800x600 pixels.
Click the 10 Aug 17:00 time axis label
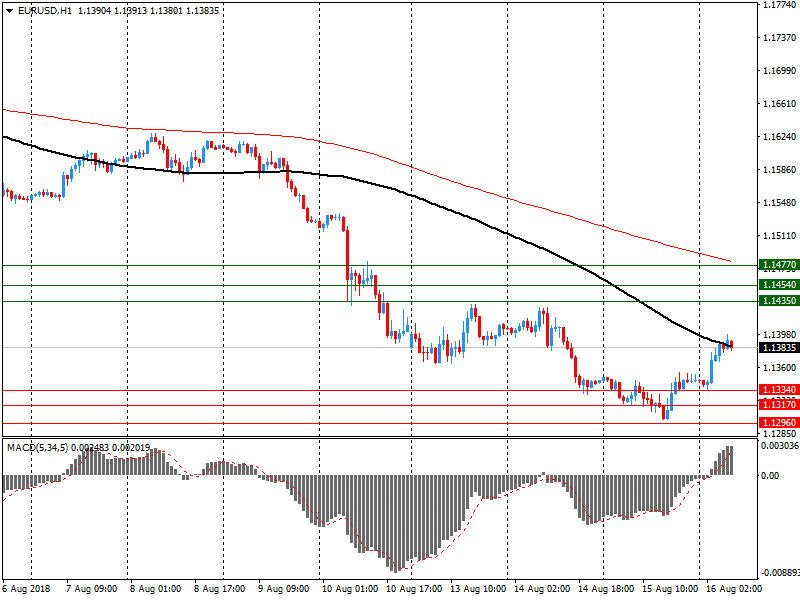pyautogui.click(x=414, y=589)
